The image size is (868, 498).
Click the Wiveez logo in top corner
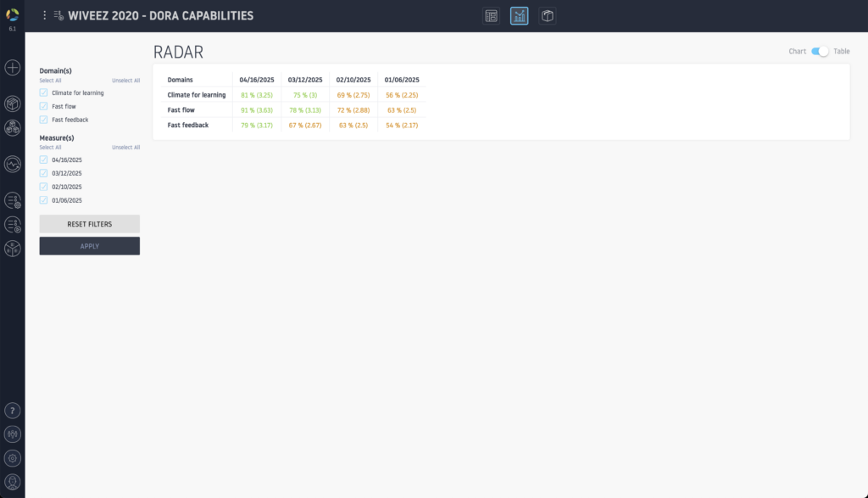[12, 14]
